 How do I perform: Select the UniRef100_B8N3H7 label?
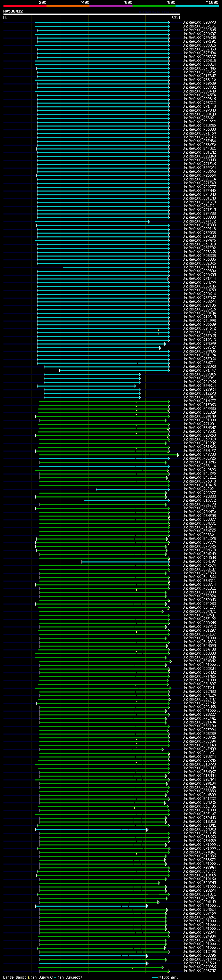[x=199, y=428]
